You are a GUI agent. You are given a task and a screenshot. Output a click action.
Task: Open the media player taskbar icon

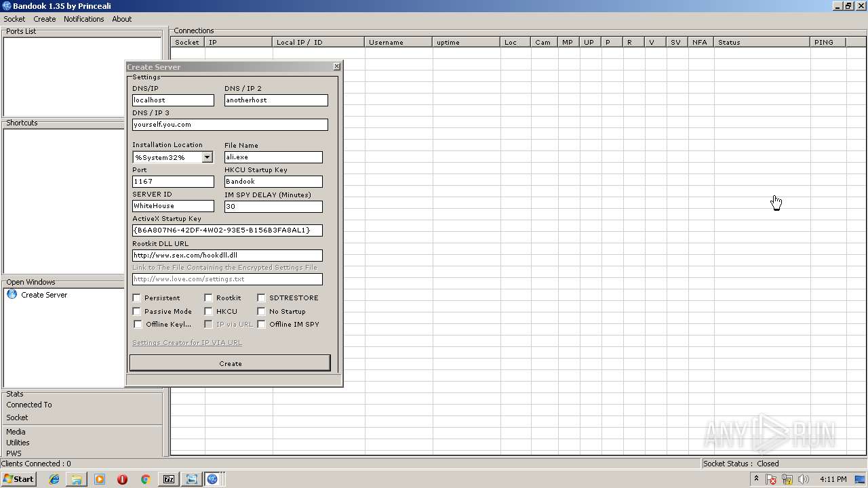100,479
